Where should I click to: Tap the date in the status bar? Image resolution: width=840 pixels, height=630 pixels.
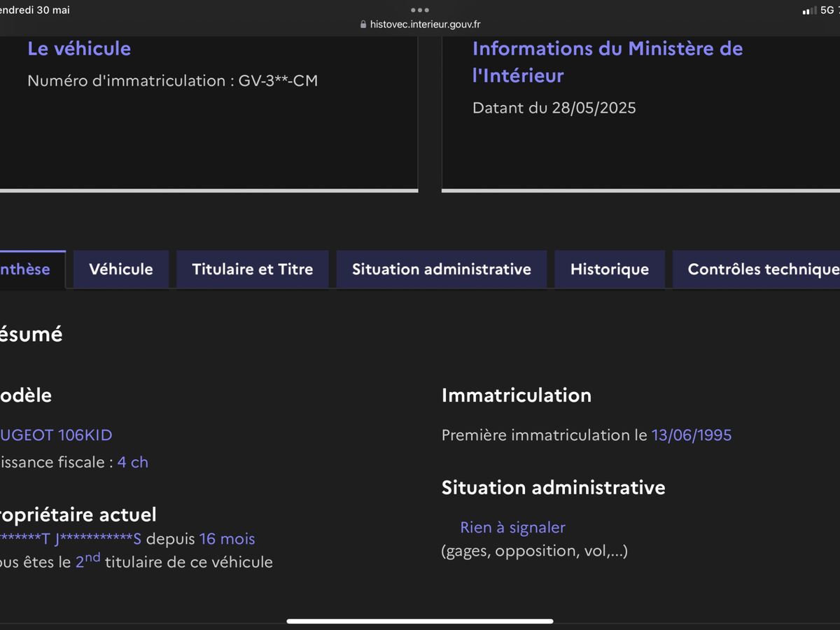click(35, 10)
